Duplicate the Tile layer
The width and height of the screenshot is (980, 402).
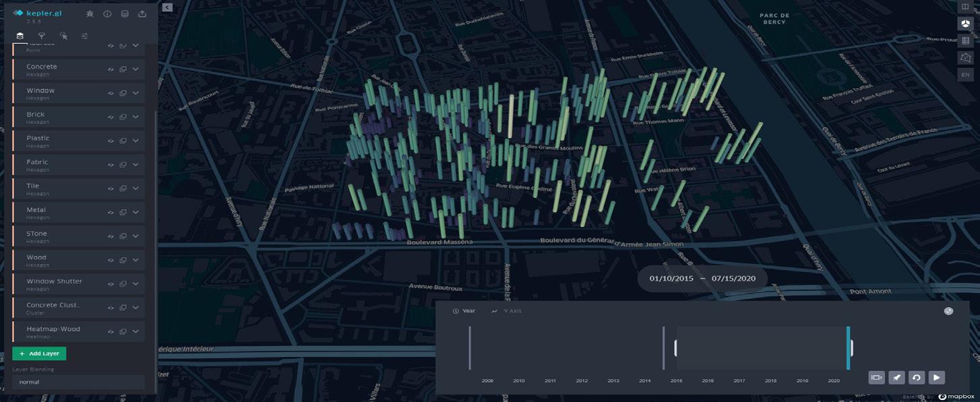click(123, 189)
